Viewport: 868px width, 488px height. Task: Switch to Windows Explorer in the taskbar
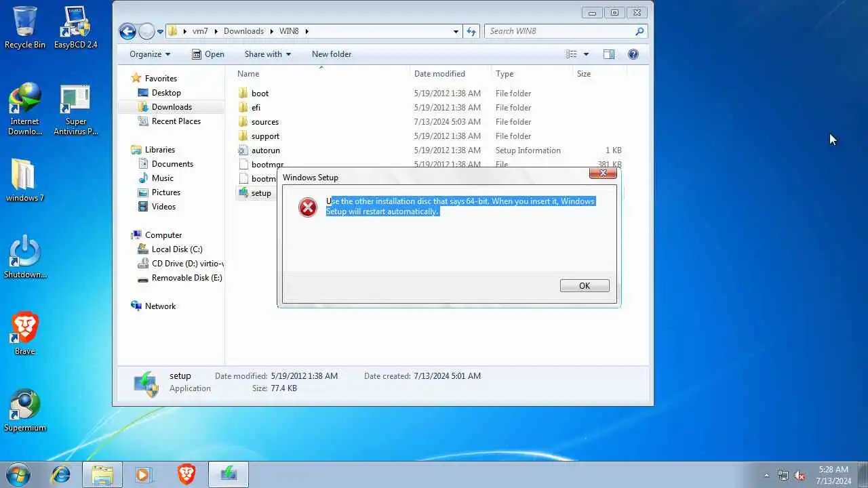(102, 474)
